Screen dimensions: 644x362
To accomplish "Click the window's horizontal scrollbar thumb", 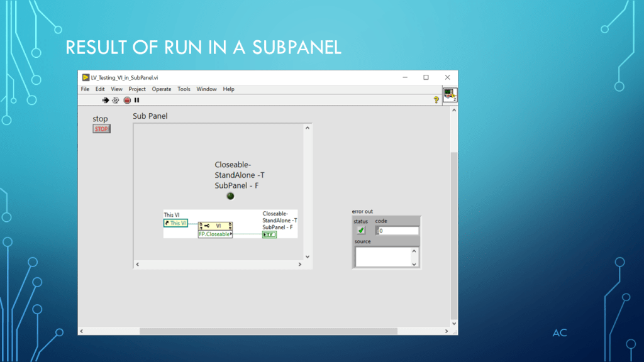I will pyautogui.click(x=268, y=331).
